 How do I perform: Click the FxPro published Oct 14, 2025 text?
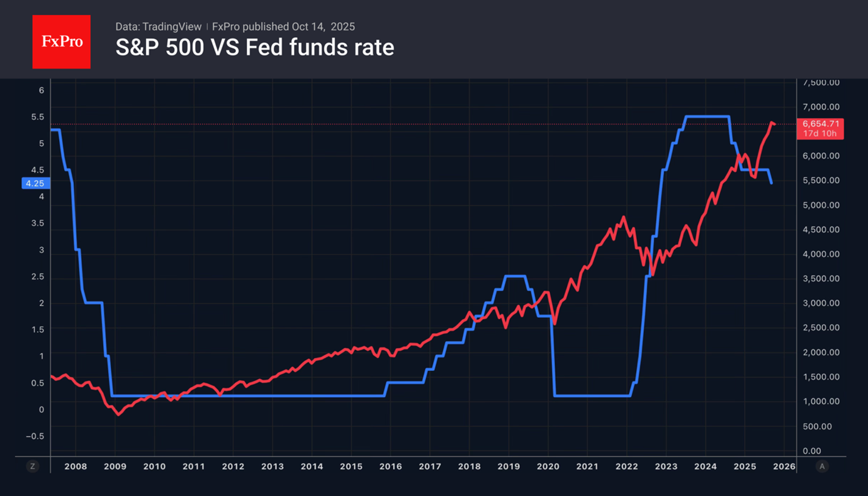coord(283,26)
